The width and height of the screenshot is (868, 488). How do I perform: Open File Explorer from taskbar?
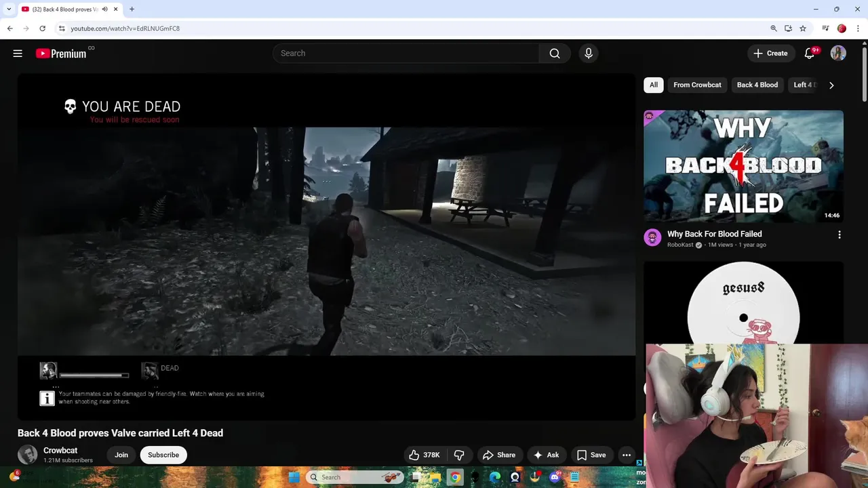point(435,477)
